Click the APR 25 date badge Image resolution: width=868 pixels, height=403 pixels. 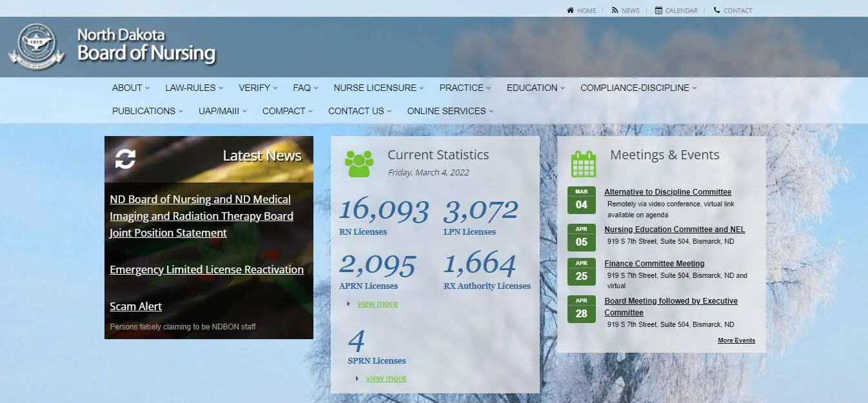[582, 271]
